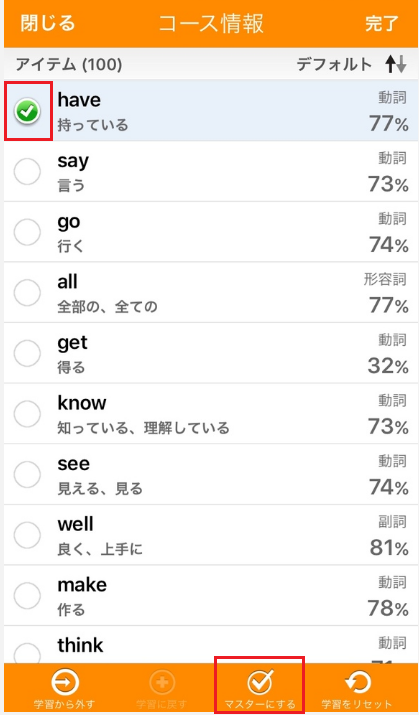Uncheck the green checkmark beside have
This screenshot has width=419, height=715.
click(x=27, y=111)
